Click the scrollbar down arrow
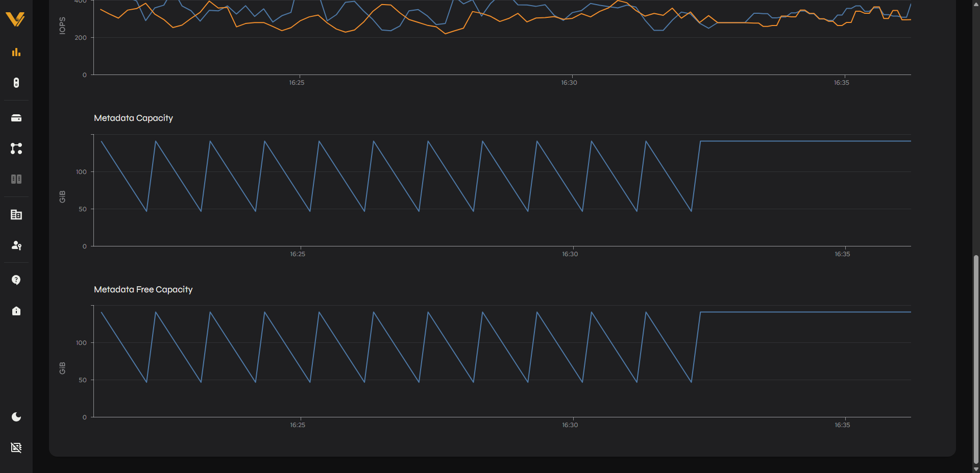Screen dimensions: 980x473 (976, 469)
